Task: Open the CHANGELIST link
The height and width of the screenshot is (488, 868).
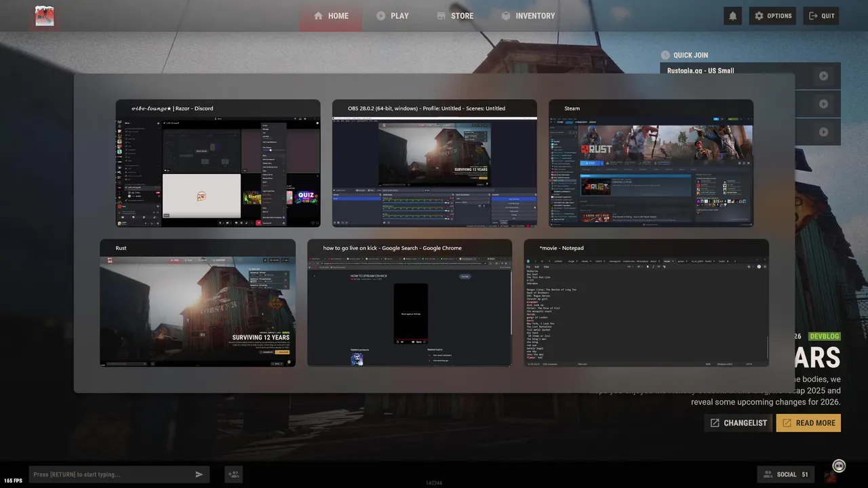Action: tap(738, 423)
